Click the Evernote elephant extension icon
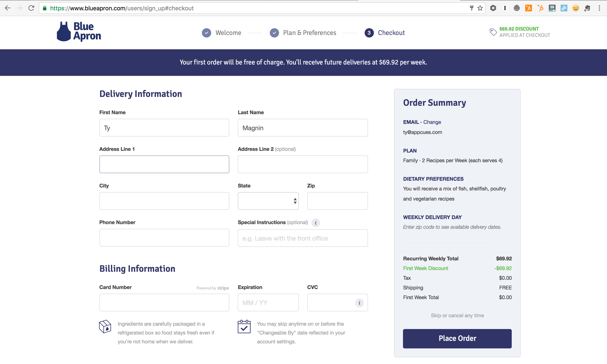Viewport: 607px width, 364px height. pyautogui.click(x=587, y=8)
